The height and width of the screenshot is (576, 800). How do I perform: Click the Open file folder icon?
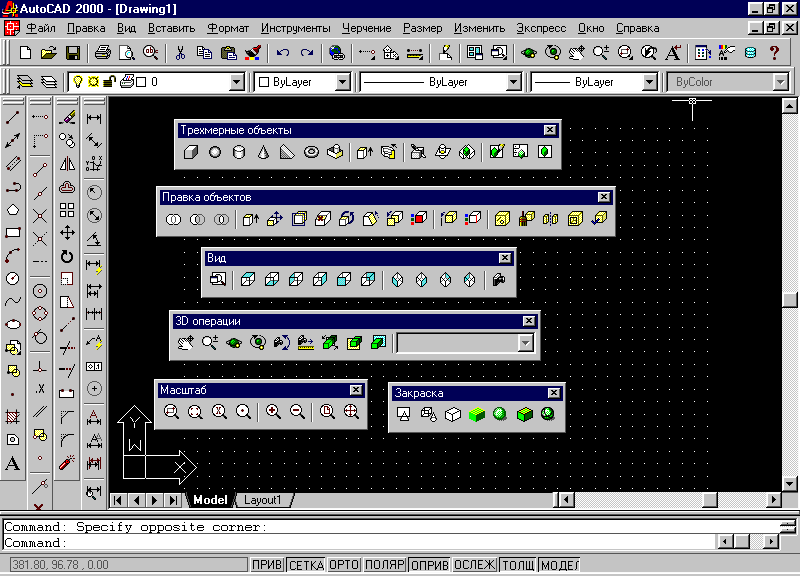pyautogui.click(x=49, y=53)
